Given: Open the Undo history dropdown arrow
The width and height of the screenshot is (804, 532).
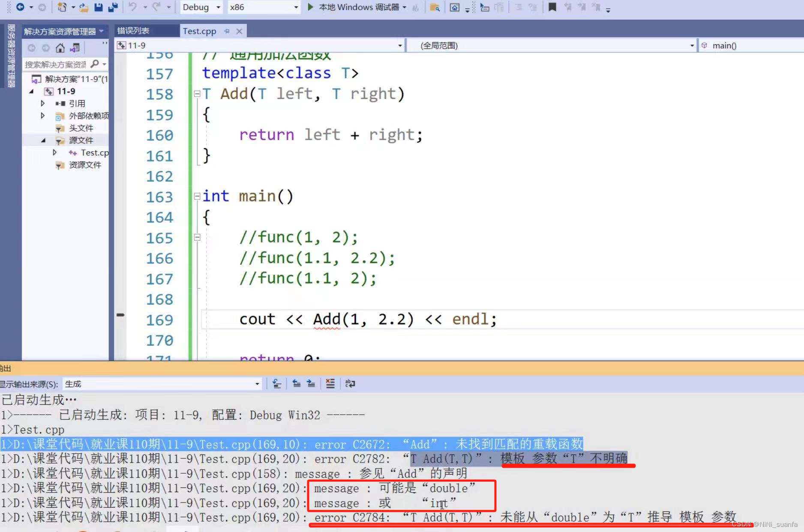Looking at the screenshot, I should click(145, 7).
